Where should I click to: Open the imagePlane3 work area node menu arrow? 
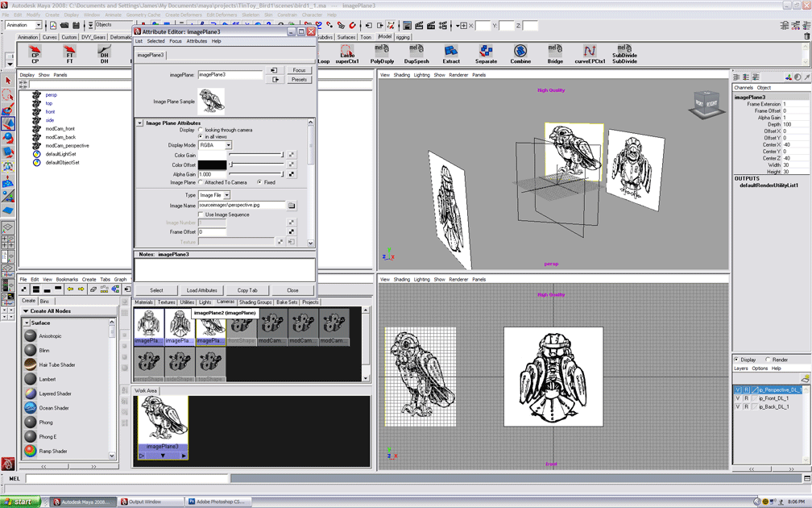[163, 455]
